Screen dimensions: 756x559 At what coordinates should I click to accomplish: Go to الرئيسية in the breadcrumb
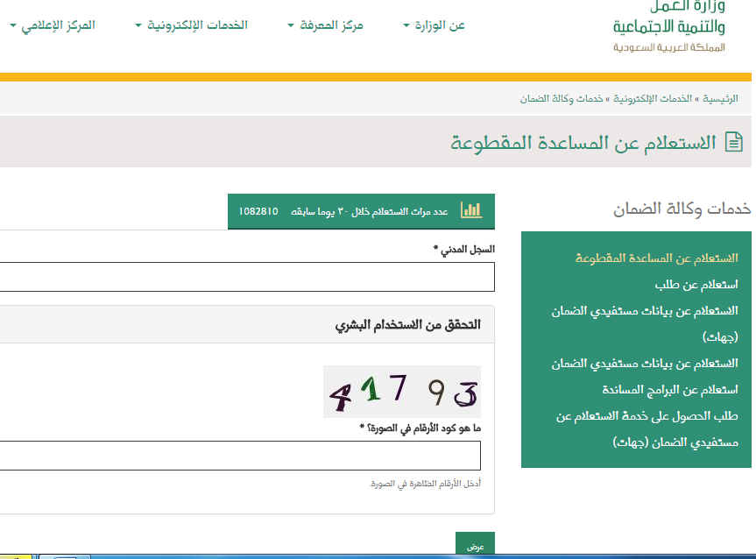pyautogui.click(x=720, y=99)
